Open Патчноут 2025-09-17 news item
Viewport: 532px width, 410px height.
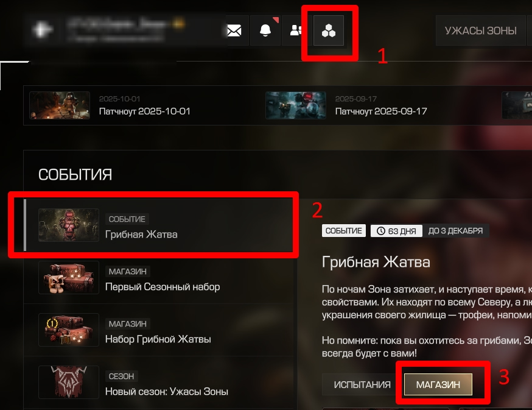[x=380, y=111]
